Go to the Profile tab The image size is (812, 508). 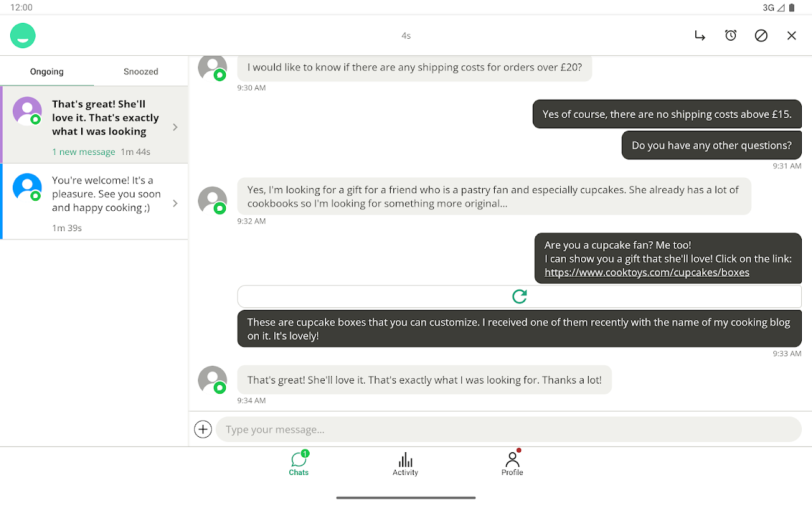coord(512,464)
